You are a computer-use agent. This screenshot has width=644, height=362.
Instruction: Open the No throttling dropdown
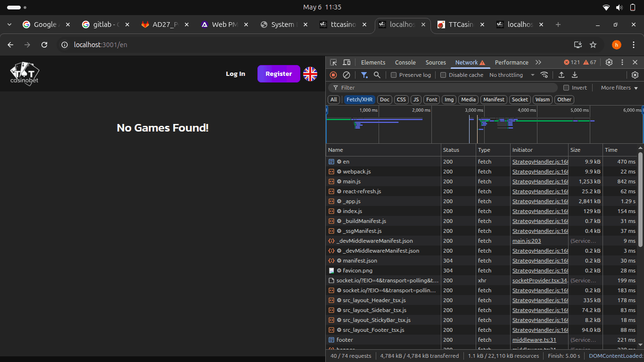[x=512, y=75]
